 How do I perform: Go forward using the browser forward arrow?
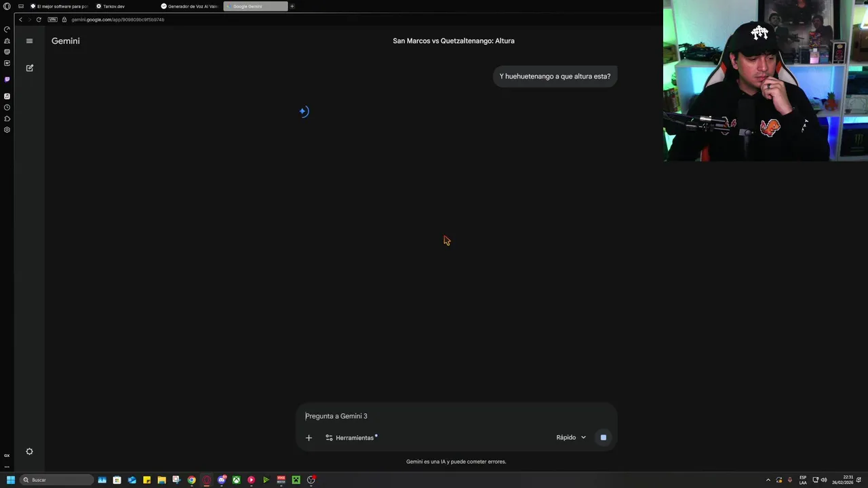pyautogui.click(x=29, y=20)
